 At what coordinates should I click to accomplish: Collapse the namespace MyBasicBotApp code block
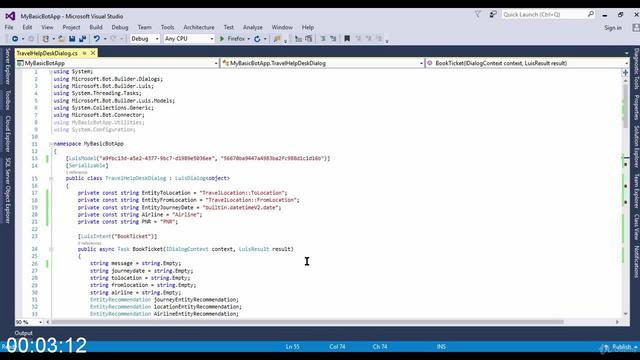(x=51, y=144)
